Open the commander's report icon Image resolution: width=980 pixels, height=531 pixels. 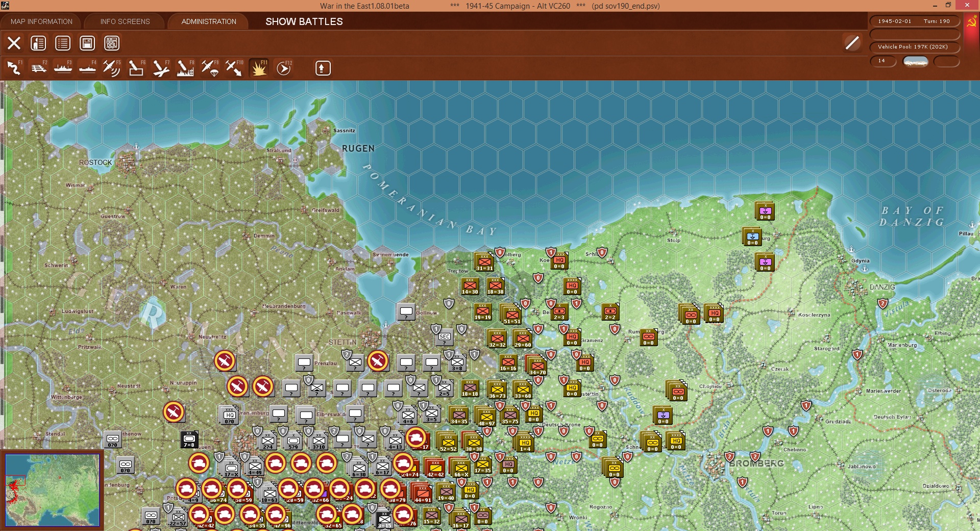(38, 43)
